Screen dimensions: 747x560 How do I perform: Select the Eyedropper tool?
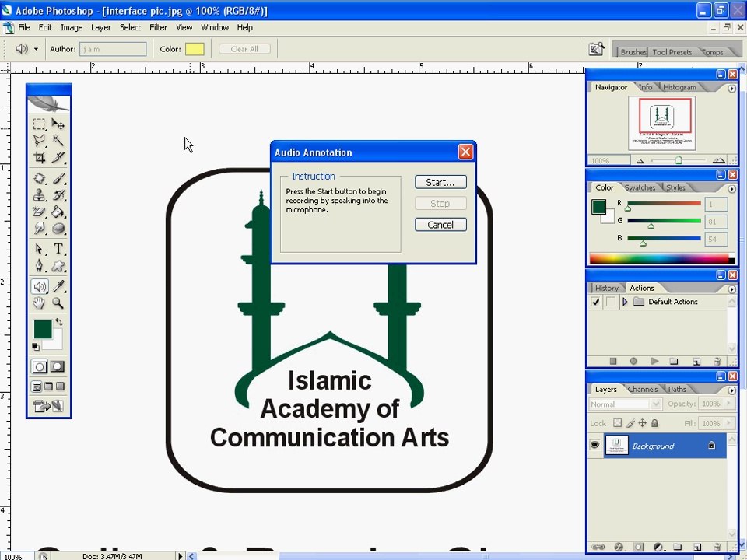click(x=58, y=286)
